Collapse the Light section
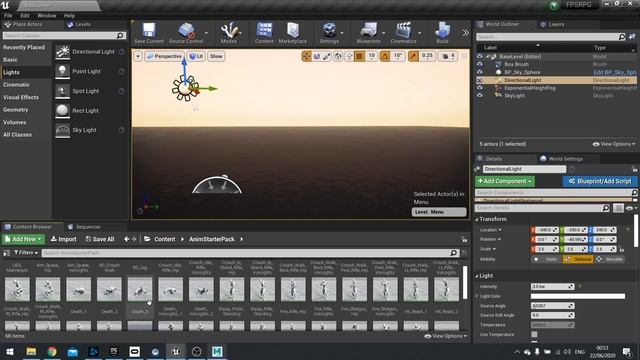 pyautogui.click(x=477, y=276)
